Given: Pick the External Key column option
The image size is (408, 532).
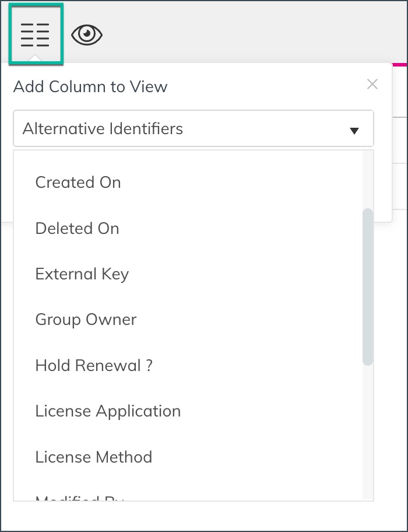Looking at the screenshot, I should tap(82, 274).
